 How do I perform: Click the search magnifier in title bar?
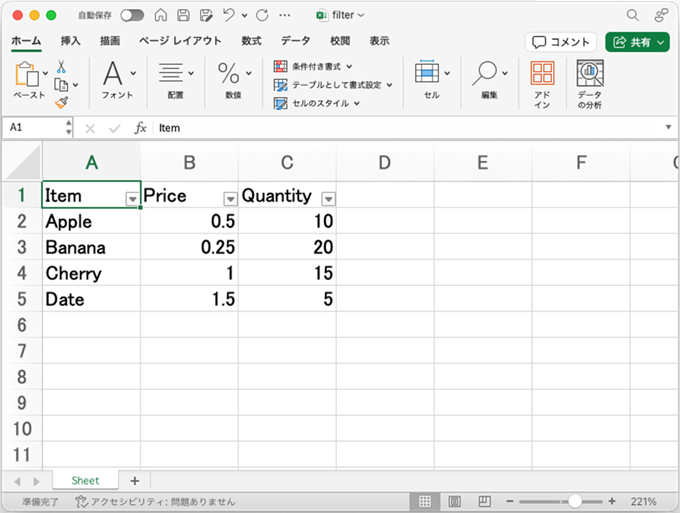(x=633, y=15)
